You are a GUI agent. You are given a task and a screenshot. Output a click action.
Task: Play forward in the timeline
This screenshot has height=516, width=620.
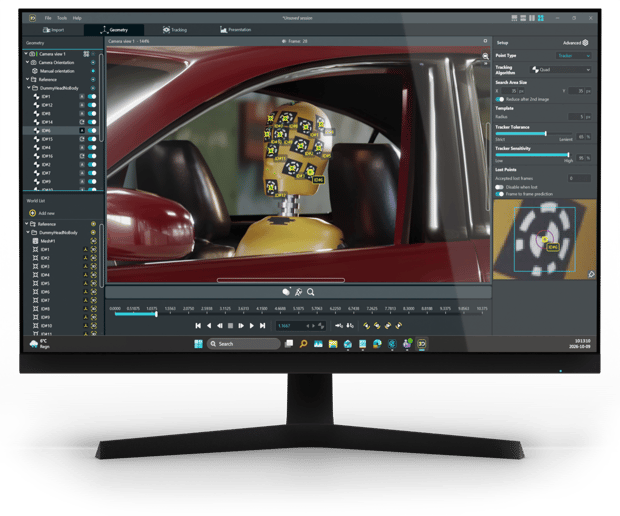coord(251,326)
